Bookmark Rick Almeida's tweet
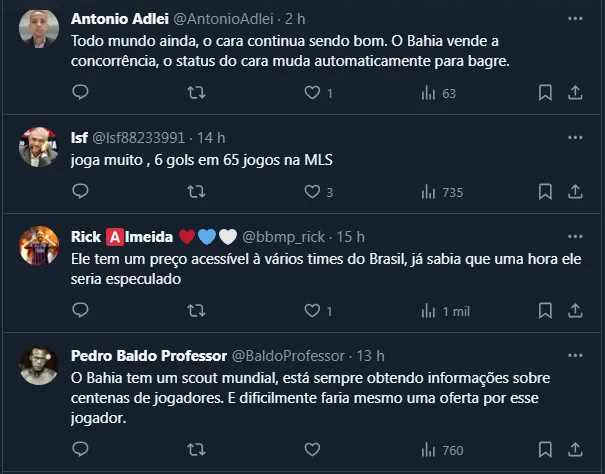 pos(545,311)
